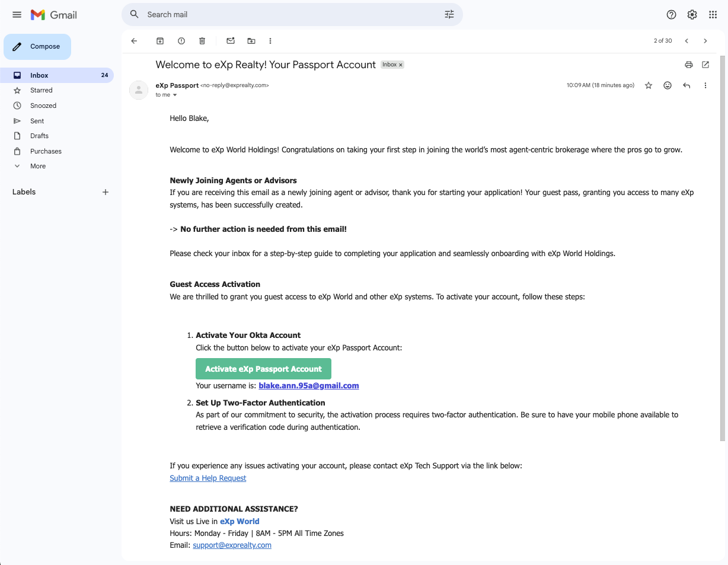Star this eXp Passport email
The width and height of the screenshot is (728, 565).
649,85
